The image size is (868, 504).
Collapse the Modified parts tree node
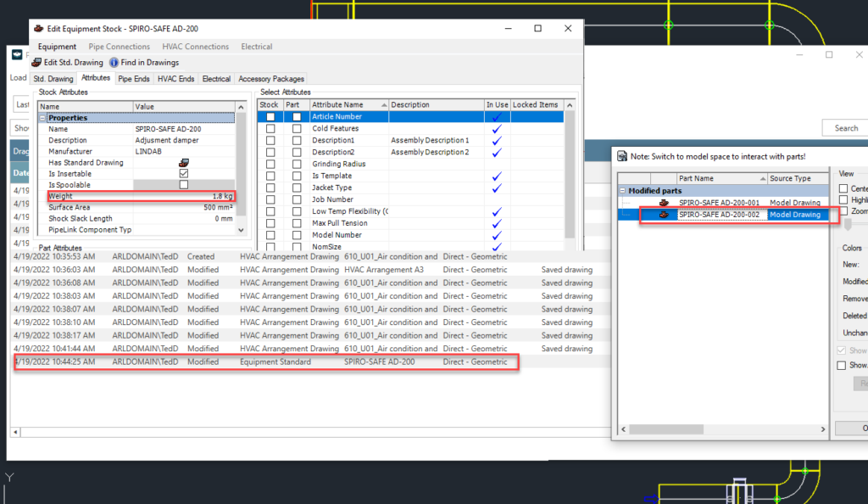623,191
